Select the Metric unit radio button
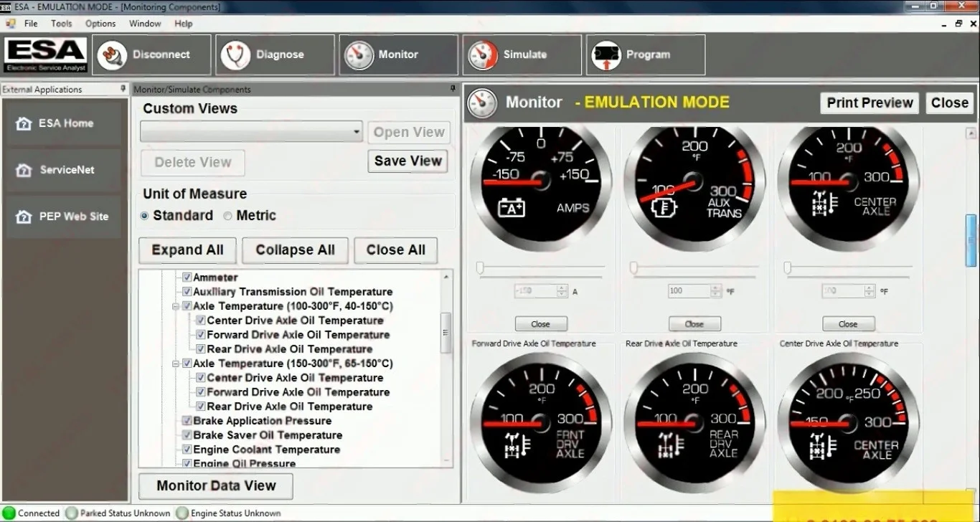 [227, 215]
